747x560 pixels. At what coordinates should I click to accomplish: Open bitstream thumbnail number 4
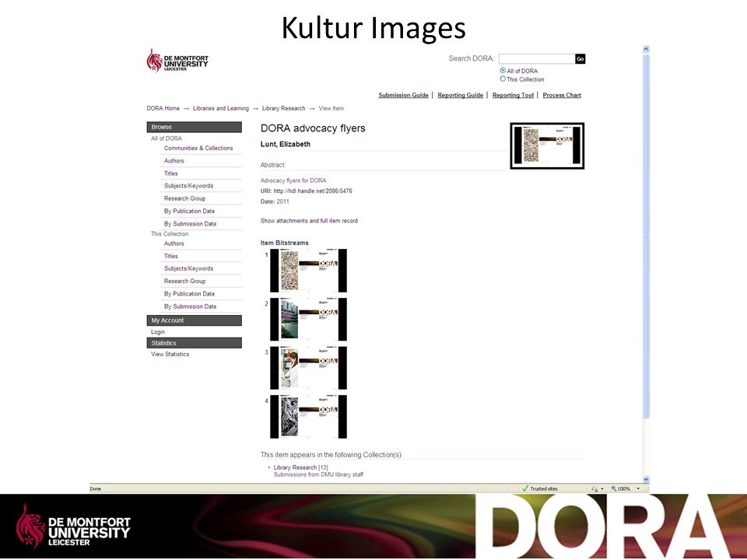308,417
